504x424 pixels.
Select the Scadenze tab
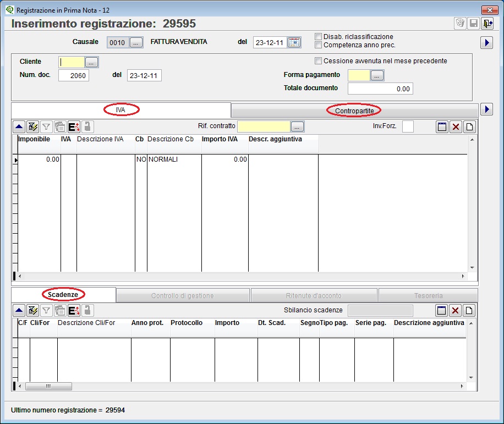tap(63, 295)
